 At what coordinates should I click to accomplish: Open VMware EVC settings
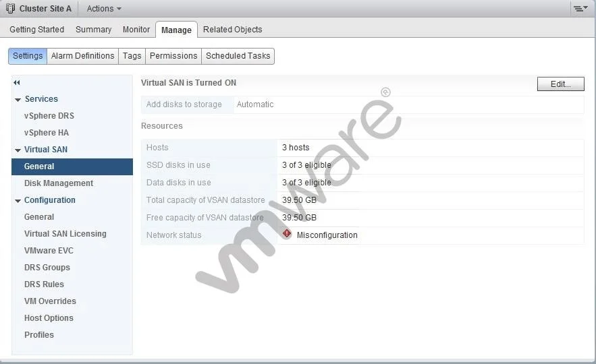49,251
